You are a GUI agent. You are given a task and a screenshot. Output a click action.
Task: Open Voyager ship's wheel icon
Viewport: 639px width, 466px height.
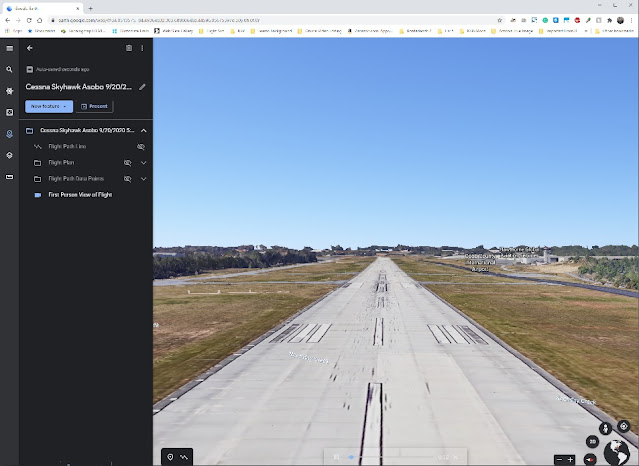[9, 91]
